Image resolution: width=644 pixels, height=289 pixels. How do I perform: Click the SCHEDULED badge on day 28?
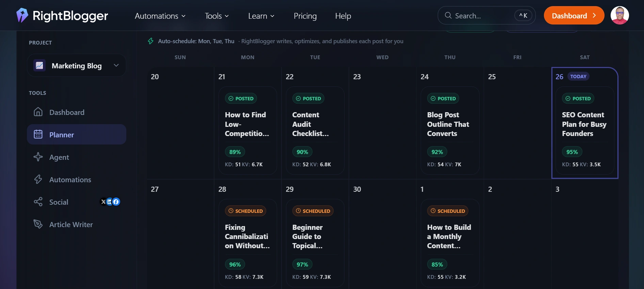(245, 211)
